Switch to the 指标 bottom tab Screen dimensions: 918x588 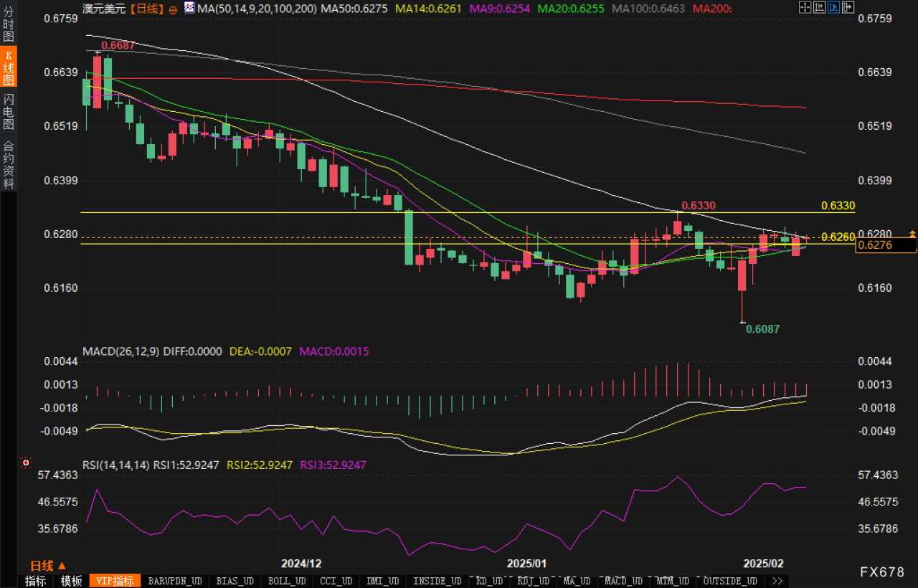coord(35,581)
